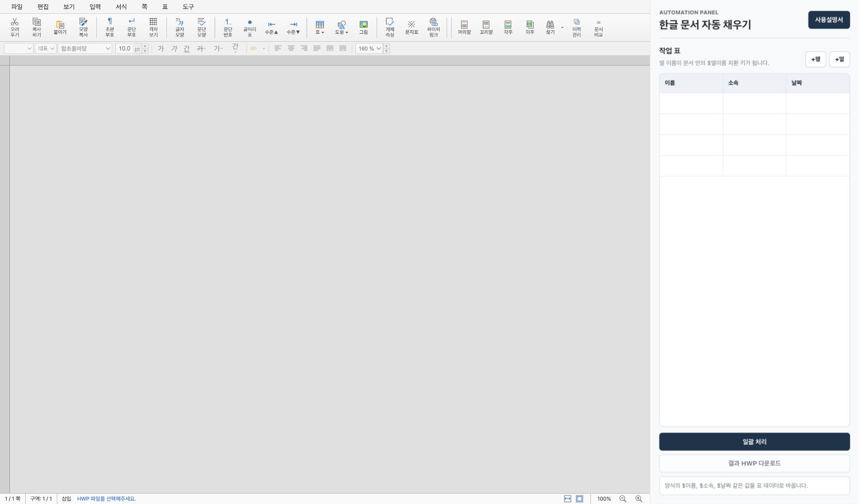
Task: Open the 편집 menu
Action: click(x=43, y=6)
